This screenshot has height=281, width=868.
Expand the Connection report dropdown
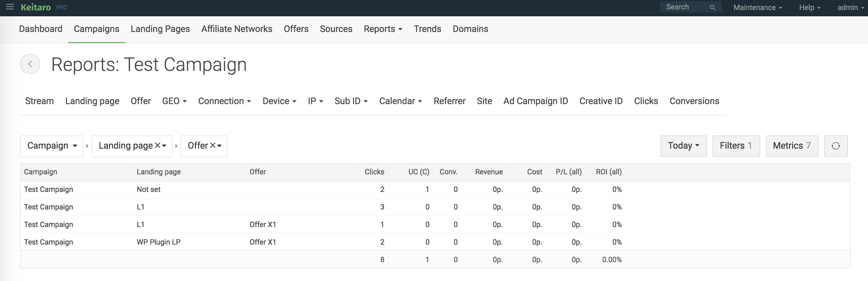[224, 101]
